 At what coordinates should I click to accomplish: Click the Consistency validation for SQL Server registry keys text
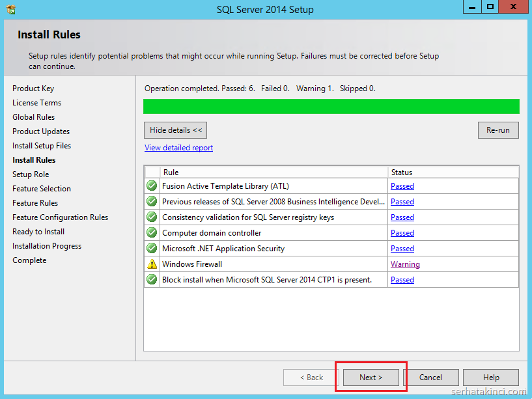coord(248,217)
